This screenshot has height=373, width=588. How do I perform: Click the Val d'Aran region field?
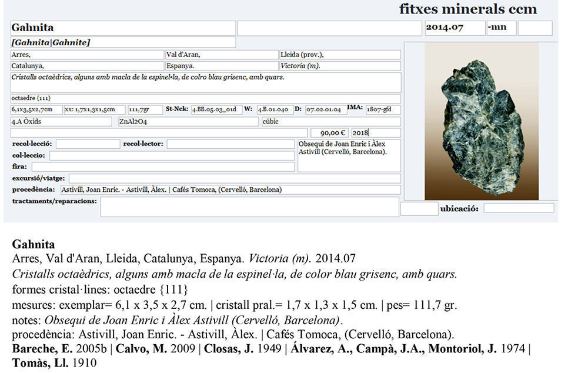click(222, 55)
